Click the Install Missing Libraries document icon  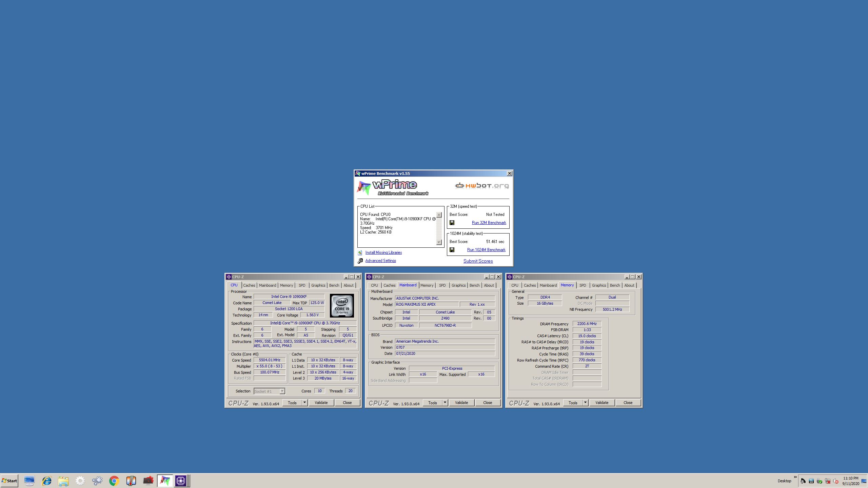click(360, 252)
